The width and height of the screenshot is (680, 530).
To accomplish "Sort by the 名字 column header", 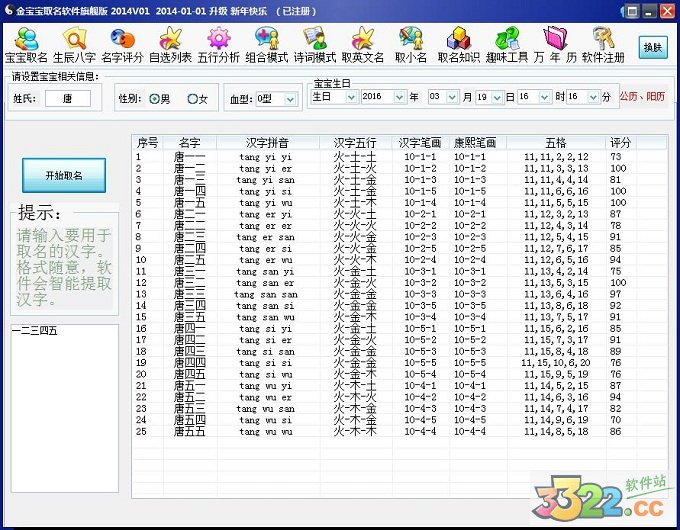I will click(190, 142).
